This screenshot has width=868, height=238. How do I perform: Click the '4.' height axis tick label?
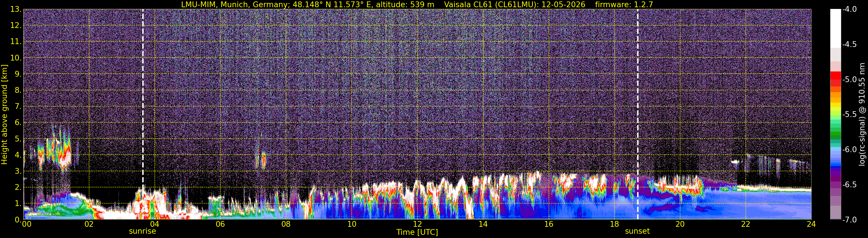pyautogui.click(x=18, y=155)
